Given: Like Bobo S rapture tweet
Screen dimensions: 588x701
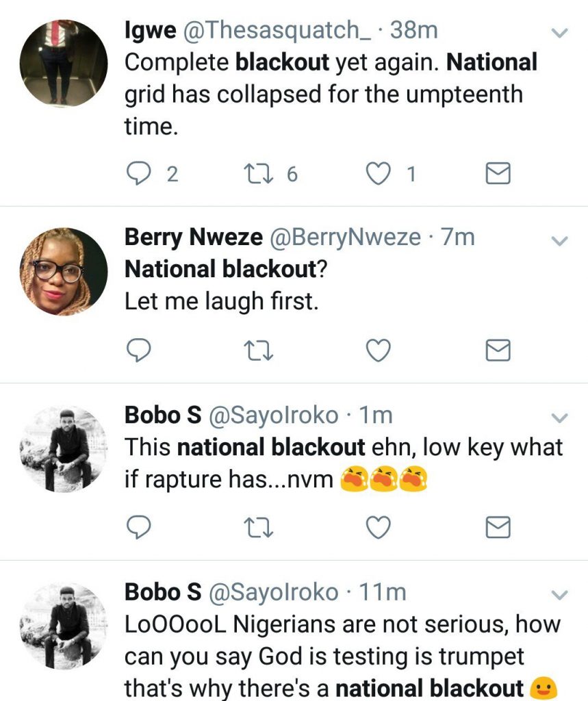Looking at the screenshot, I should (377, 527).
